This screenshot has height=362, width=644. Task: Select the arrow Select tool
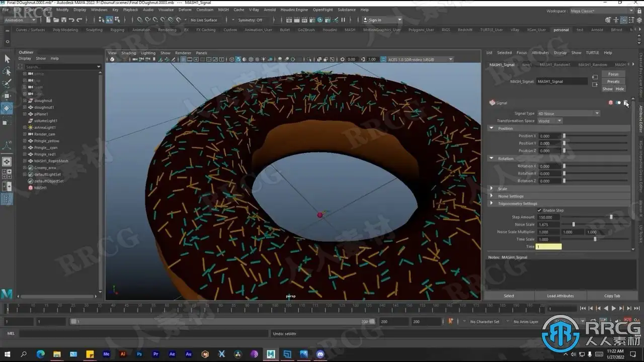coord(7,59)
